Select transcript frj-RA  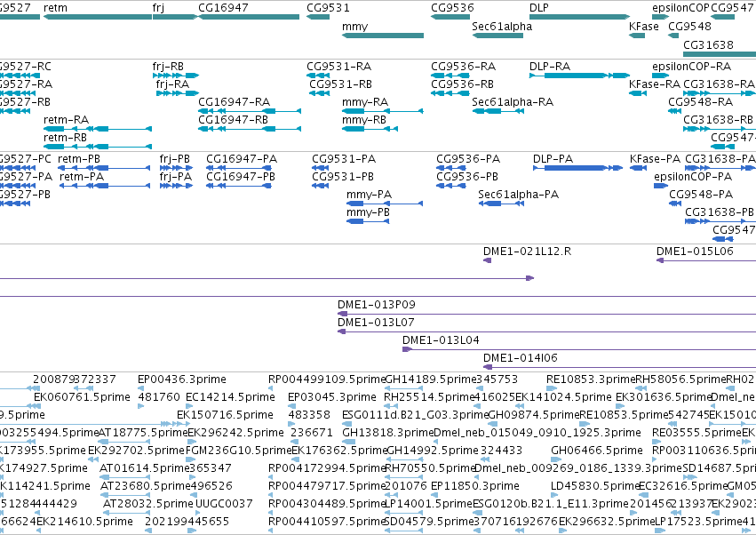point(178,93)
